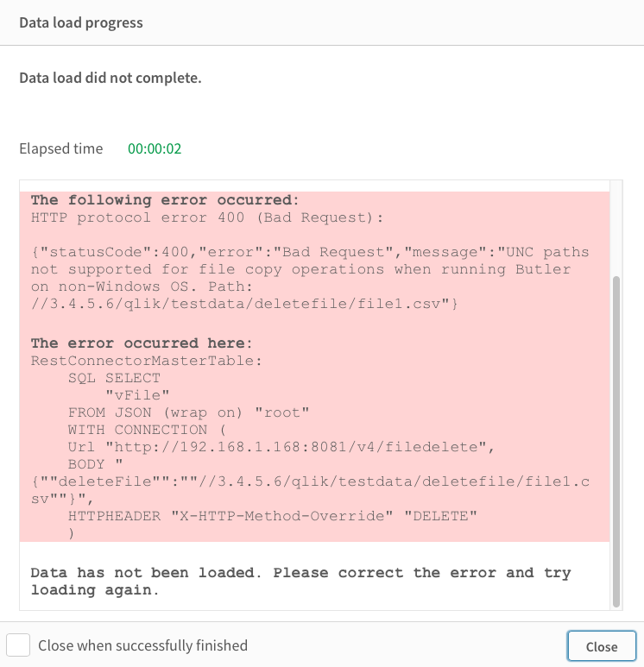Click the HTTPHEADER X-HTTP-Method-Override line
Image resolution: width=644 pixels, height=667 pixels.
point(273,516)
